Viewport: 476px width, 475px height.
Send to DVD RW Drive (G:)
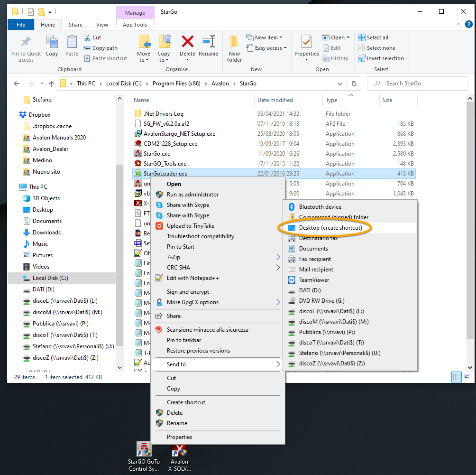tap(321, 301)
